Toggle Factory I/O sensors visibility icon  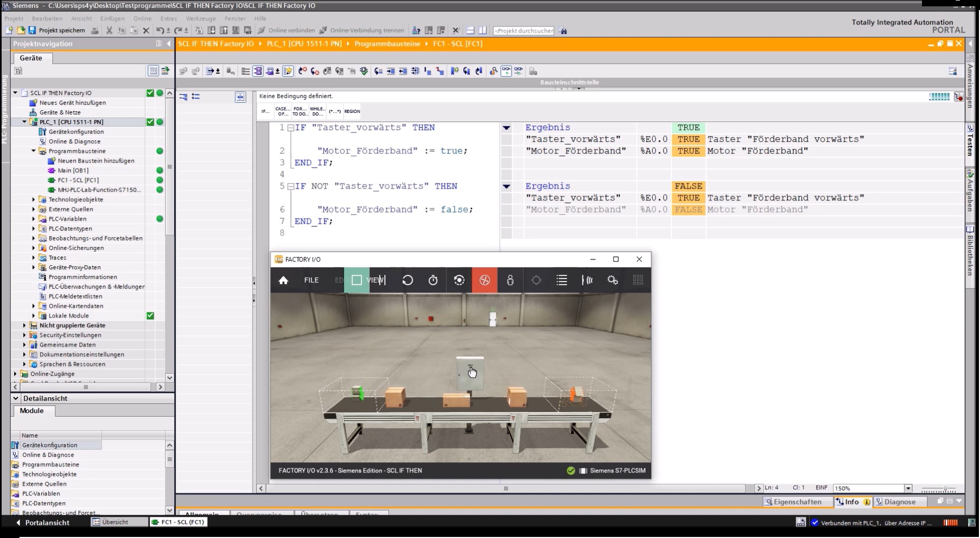pyautogui.click(x=587, y=280)
